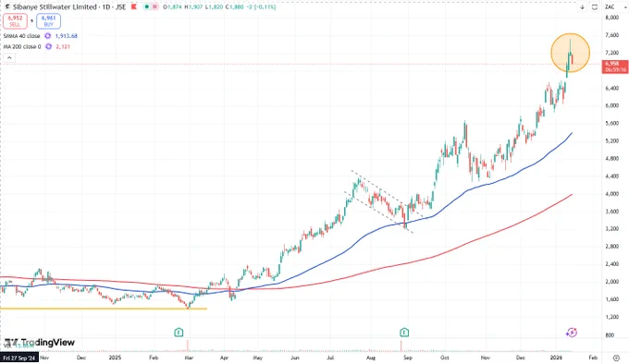This screenshot has height=364, width=629.
Task: Open time axis settings gear icon
Action: coord(616,358)
